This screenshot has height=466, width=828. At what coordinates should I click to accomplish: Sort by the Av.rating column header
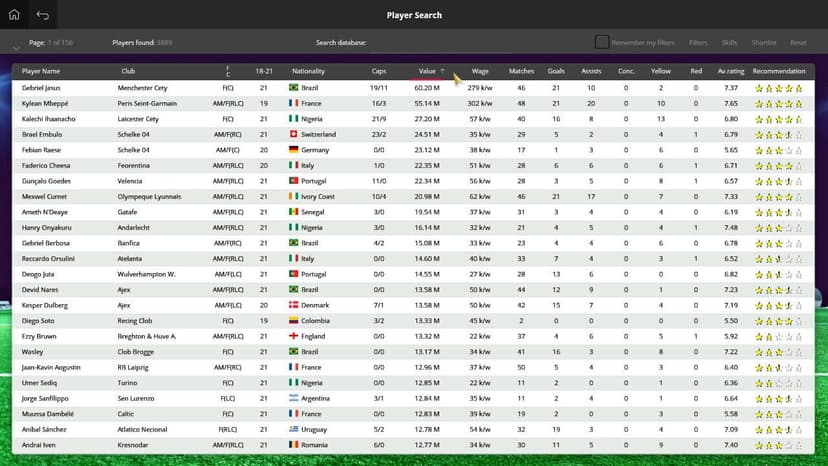(x=731, y=71)
